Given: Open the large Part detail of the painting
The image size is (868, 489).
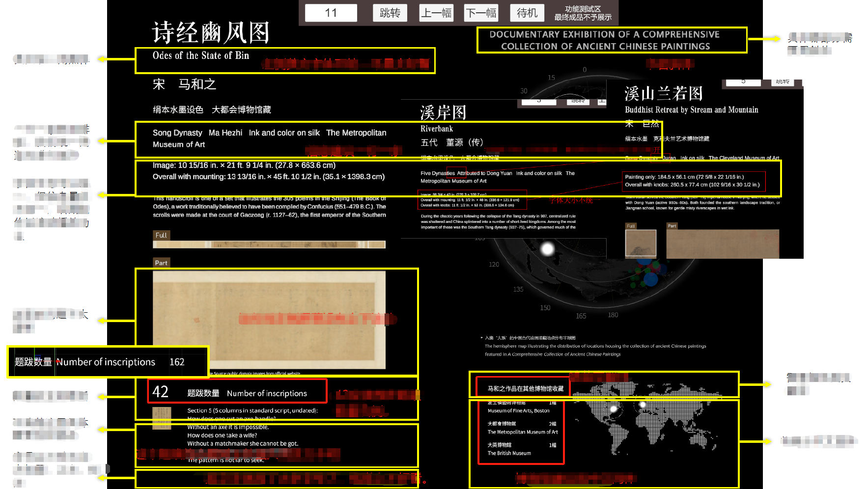Looking at the screenshot, I should (269, 320).
